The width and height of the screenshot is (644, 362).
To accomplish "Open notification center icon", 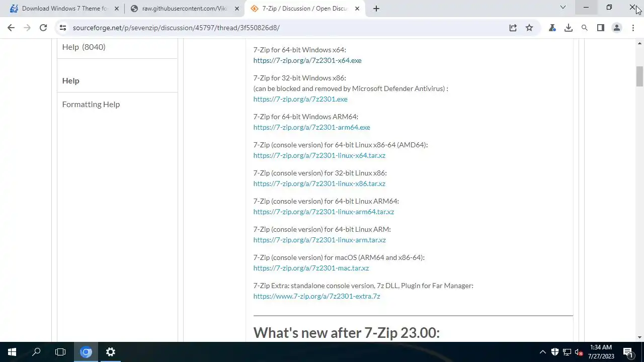I will click(628, 352).
